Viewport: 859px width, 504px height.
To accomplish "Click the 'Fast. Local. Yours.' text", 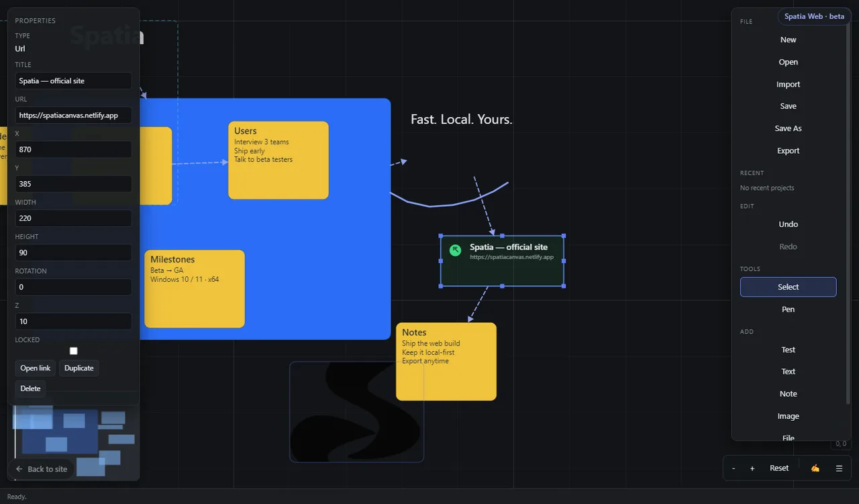I will click(462, 119).
